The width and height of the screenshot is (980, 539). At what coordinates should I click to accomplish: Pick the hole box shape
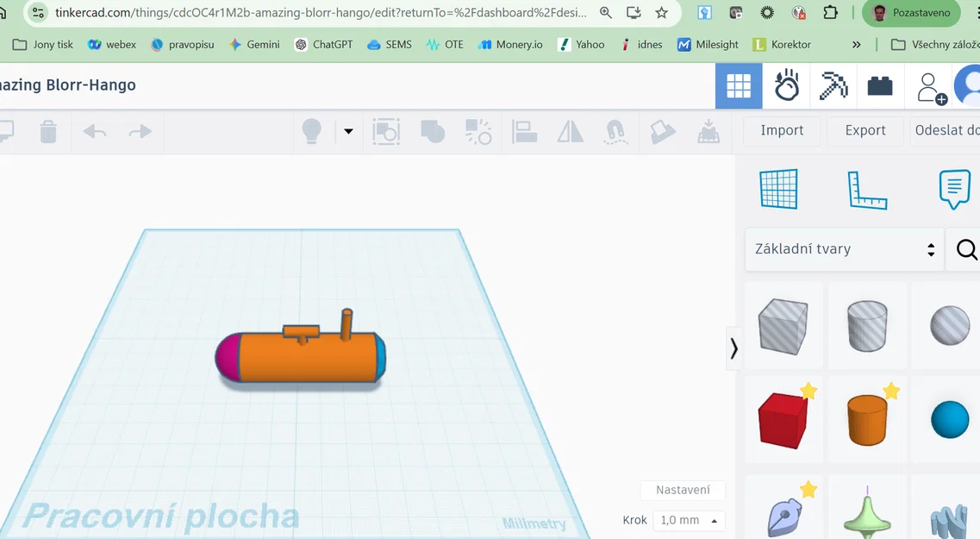pos(783,326)
